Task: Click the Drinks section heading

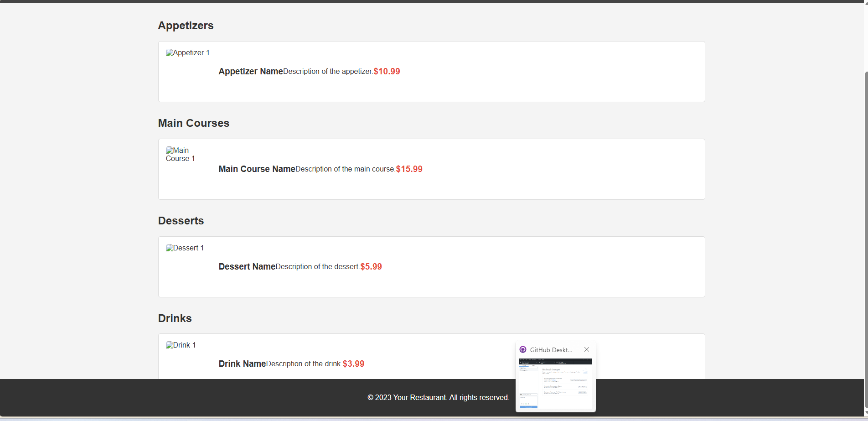Action: [x=175, y=318]
